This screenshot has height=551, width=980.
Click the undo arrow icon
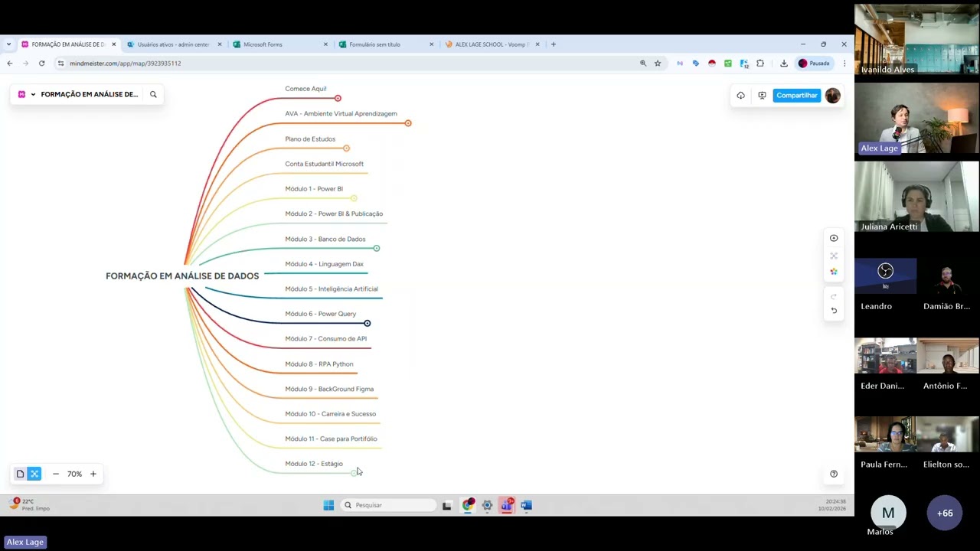(834, 311)
